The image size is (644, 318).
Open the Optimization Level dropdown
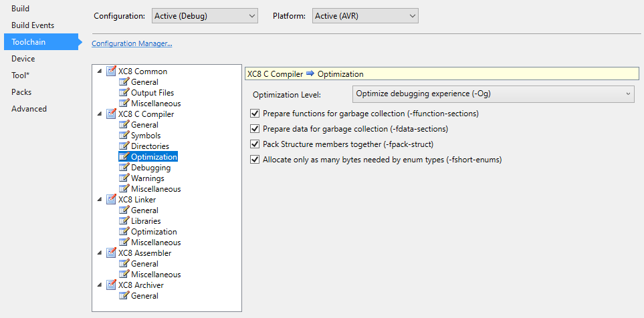[493, 94]
